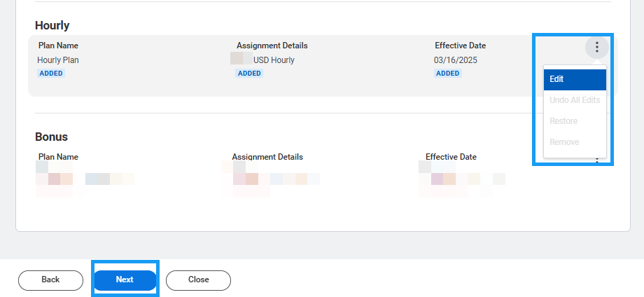Click the Hourly Plan name value
The image size is (644, 297).
59,60
